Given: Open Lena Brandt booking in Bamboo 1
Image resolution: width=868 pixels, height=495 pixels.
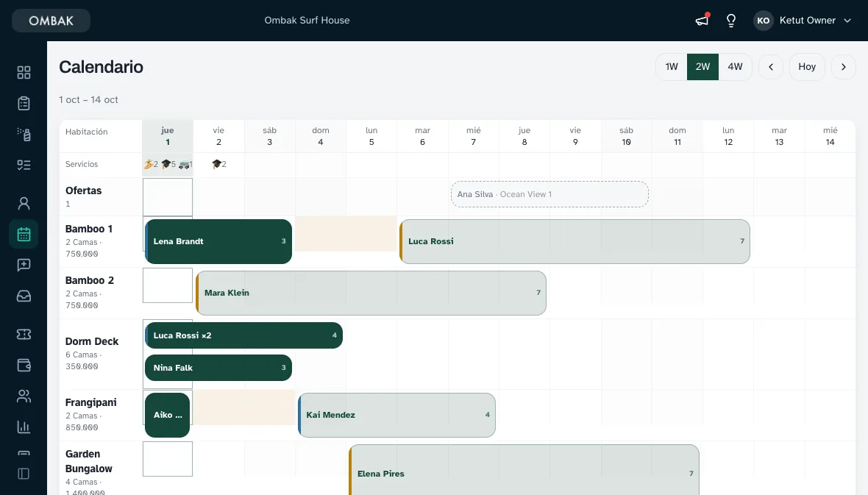Looking at the screenshot, I should (x=218, y=241).
